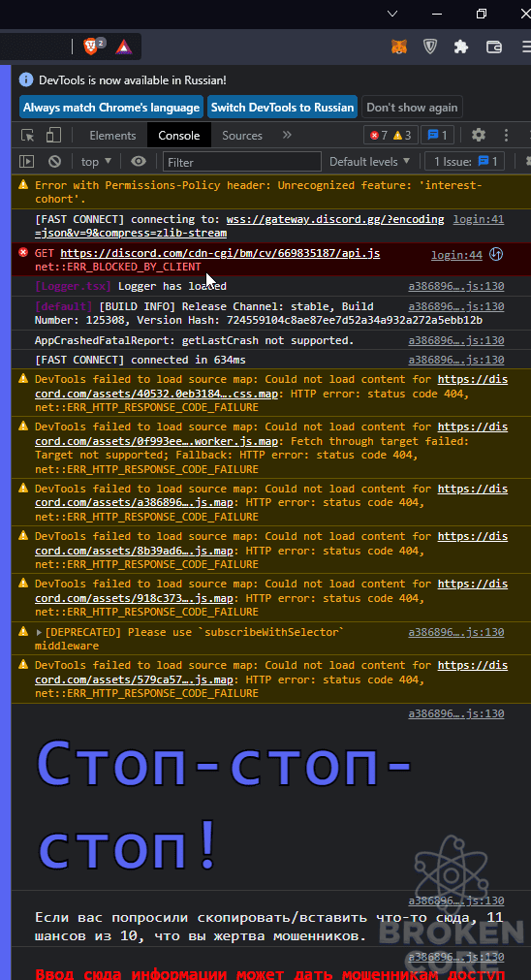The height and width of the screenshot is (980, 531).
Task: Click the Стоп-стоп-стоп! heading text
Action: (224, 803)
